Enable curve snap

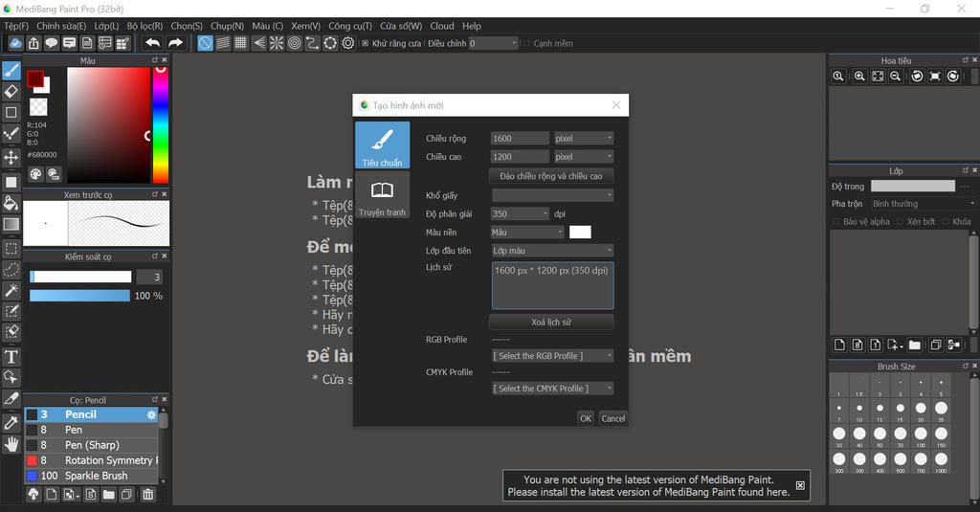coord(312,43)
